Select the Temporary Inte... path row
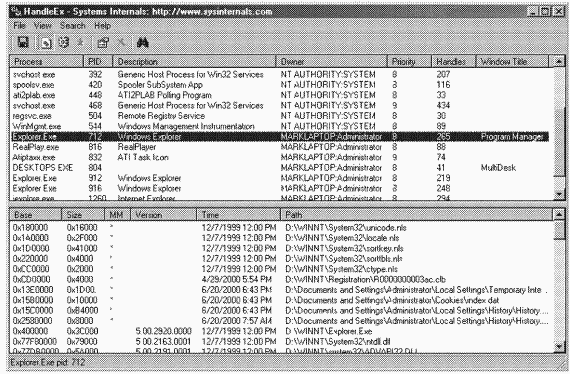The image size is (570, 374). tap(281, 290)
